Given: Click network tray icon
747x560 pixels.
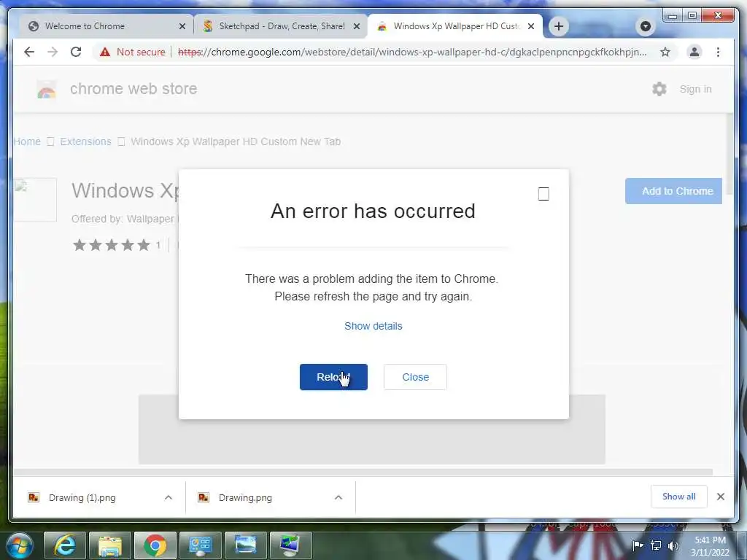Looking at the screenshot, I should coord(656,545).
